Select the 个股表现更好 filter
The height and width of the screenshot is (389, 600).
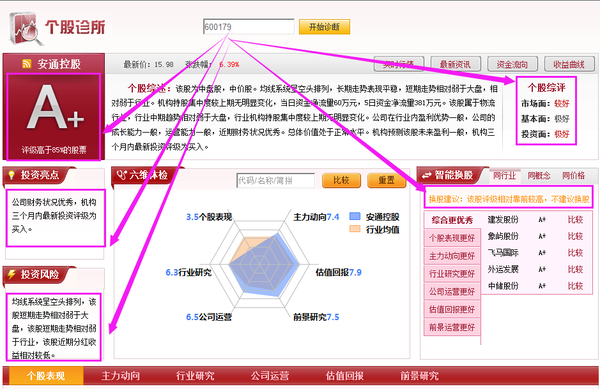[452, 238]
